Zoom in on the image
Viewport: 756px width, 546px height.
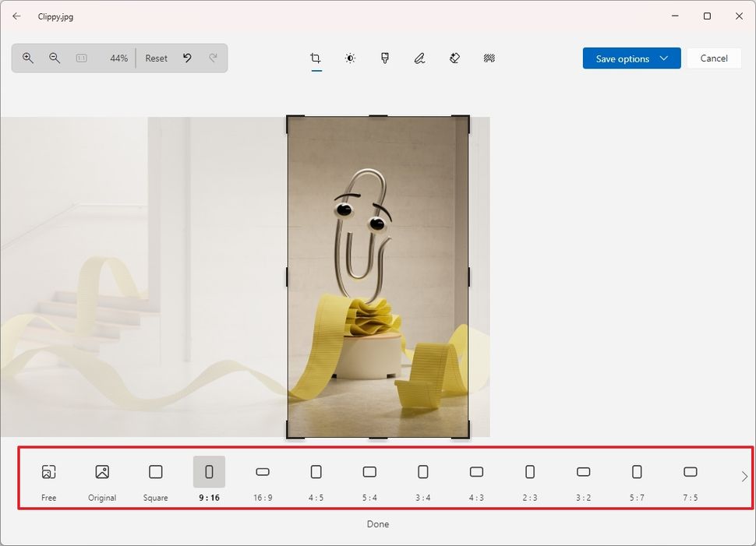pyautogui.click(x=27, y=58)
